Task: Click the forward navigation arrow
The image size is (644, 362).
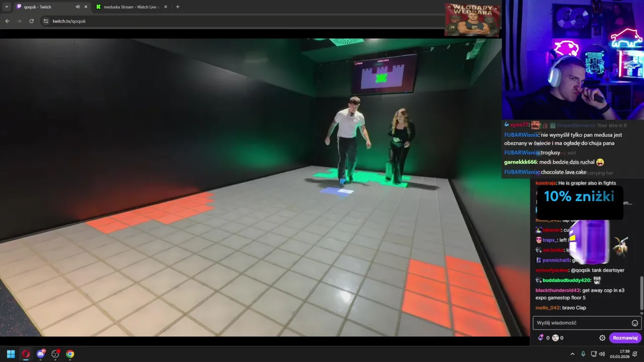Action: click(20, 21)
